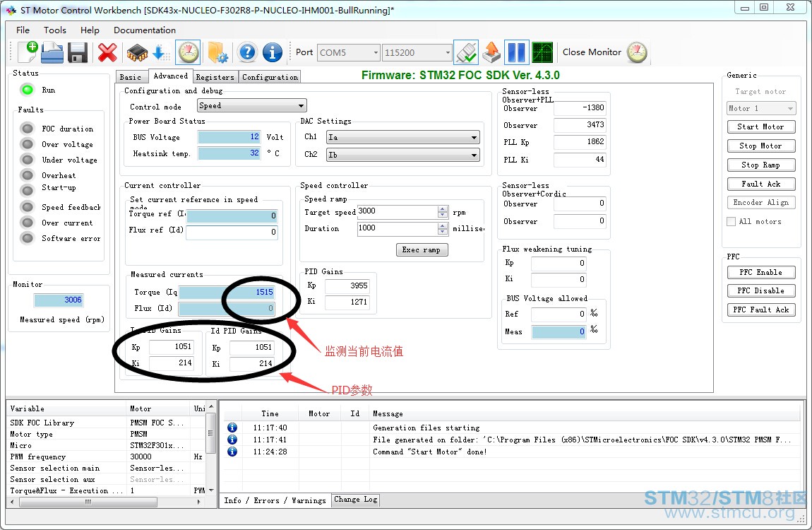This screenshot has height=530, width=812.
Task: Open project using the folder icon
Action: coord(52,52)
